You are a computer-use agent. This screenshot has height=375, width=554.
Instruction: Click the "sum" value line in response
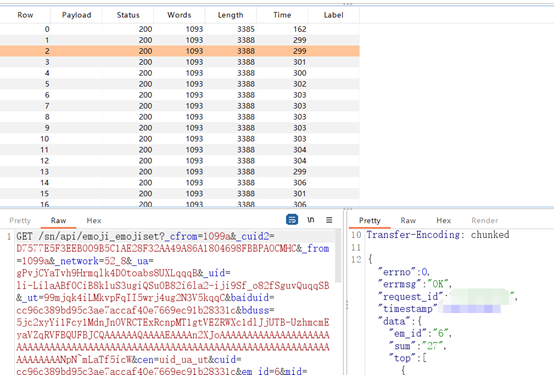click(417, 346)
